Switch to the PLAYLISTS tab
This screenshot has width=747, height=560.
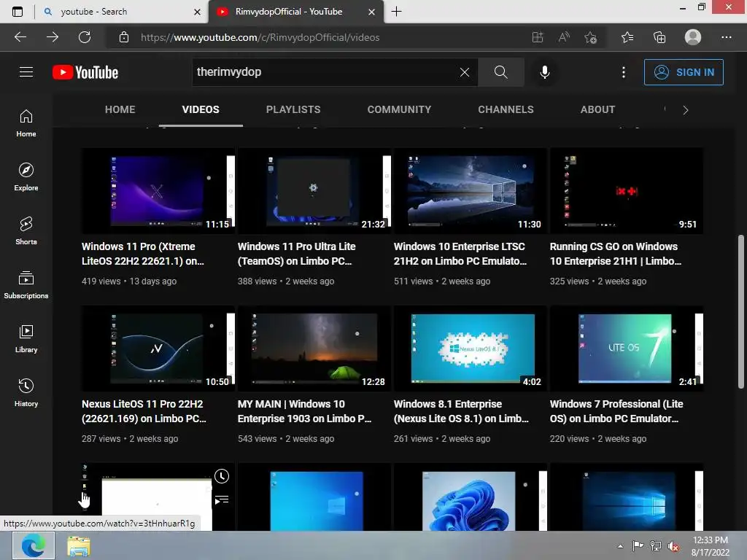(293, 109)
